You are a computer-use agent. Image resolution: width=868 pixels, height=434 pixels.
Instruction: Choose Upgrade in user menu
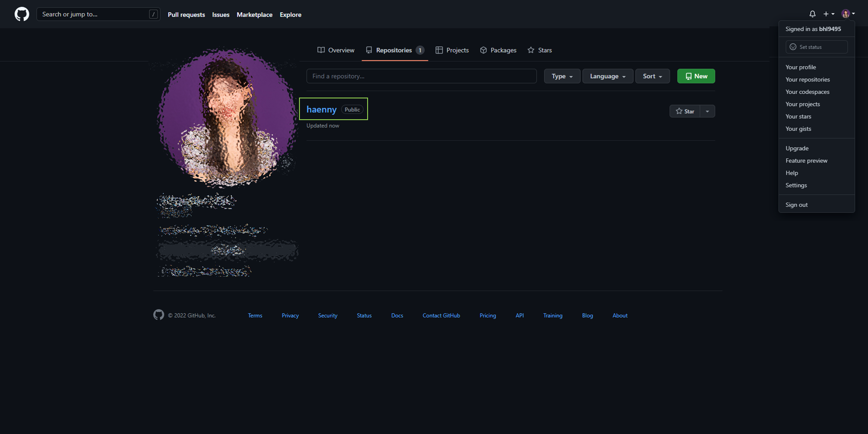pyautogui.click(x=797, y=148)
